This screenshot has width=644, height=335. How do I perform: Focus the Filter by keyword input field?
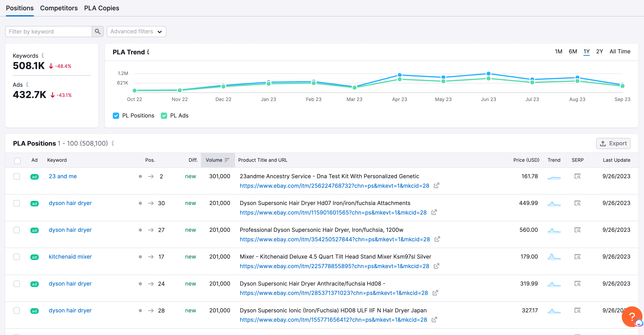pyautogui.click(x=48, y=32)
